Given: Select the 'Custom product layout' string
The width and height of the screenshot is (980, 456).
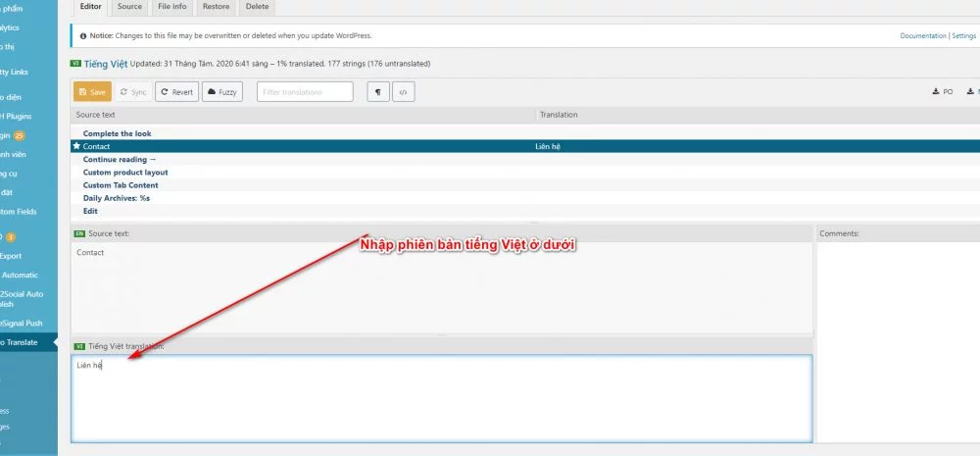Looking at the screenshot, I should coord(124,173).
